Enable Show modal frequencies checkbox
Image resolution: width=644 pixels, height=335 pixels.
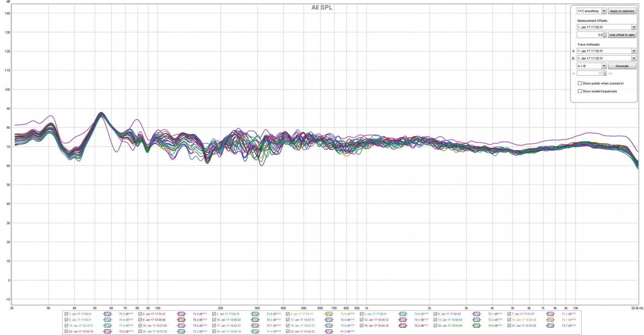(x=580, y=91)
